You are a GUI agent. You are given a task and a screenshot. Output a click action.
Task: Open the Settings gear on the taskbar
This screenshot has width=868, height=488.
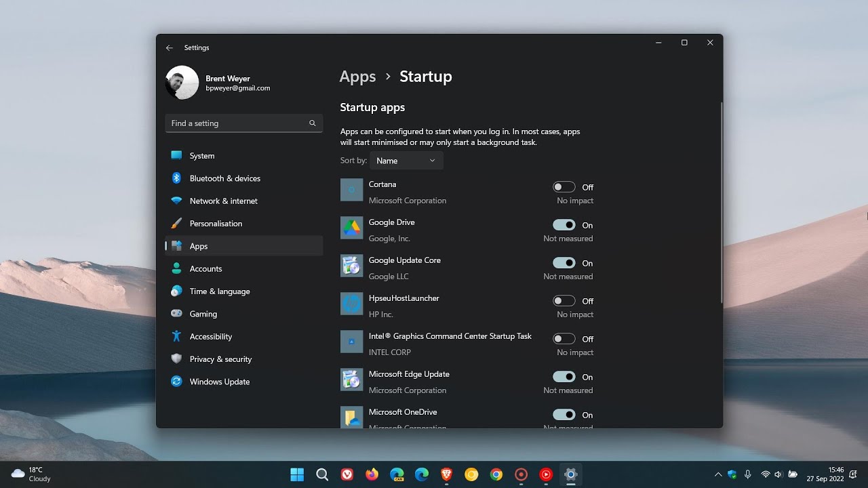(570, 474)
